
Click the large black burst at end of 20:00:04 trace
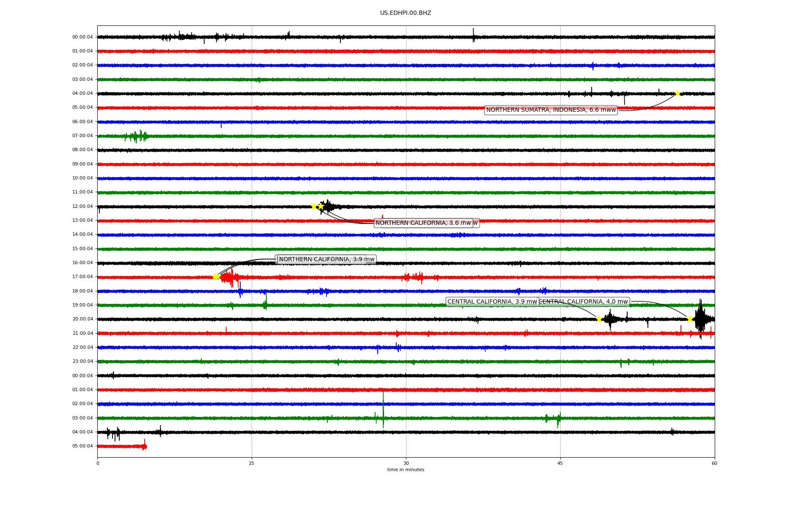[700, 318]
